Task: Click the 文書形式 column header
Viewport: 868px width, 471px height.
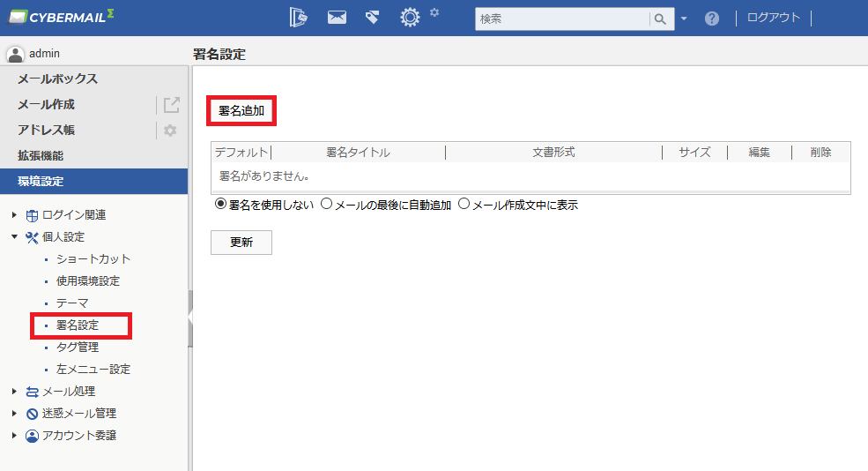Action: 553,153
